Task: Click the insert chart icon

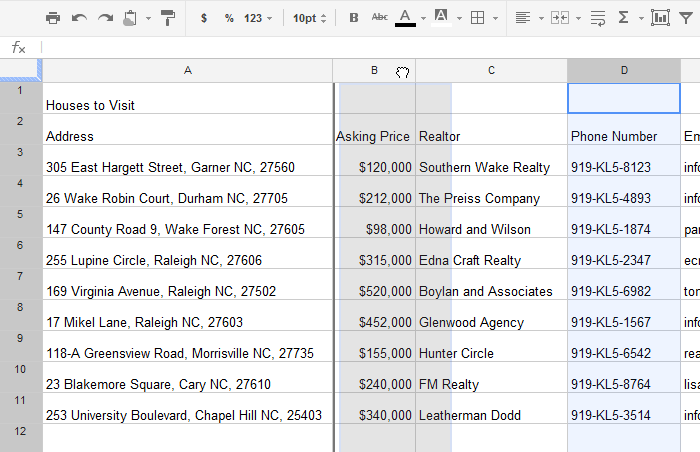Action: [x=660, y=18]
